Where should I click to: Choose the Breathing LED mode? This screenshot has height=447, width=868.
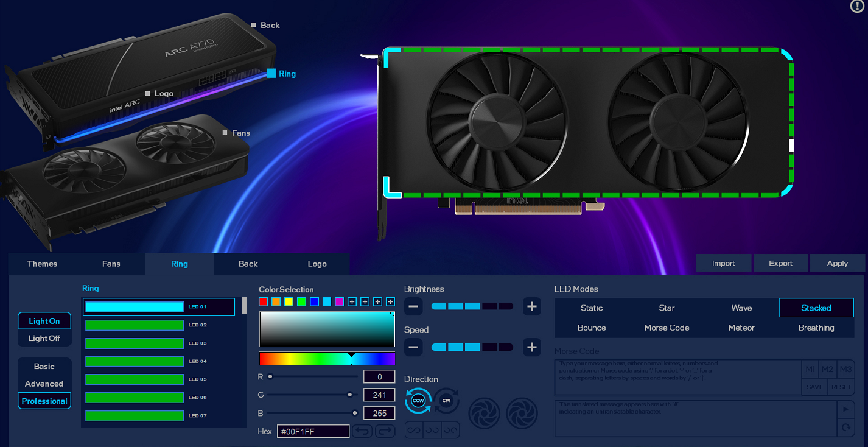[x=816, y=328]
